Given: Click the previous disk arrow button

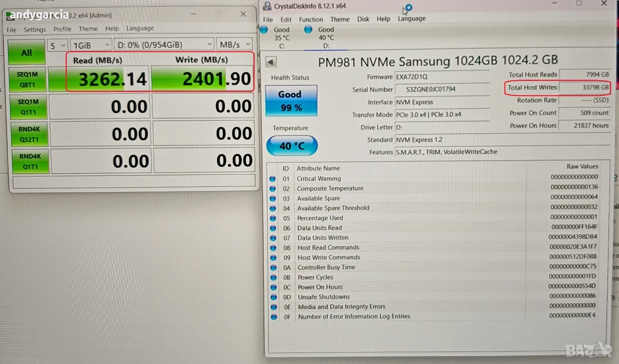Looking at the screenshot, I should coord(271,62).
